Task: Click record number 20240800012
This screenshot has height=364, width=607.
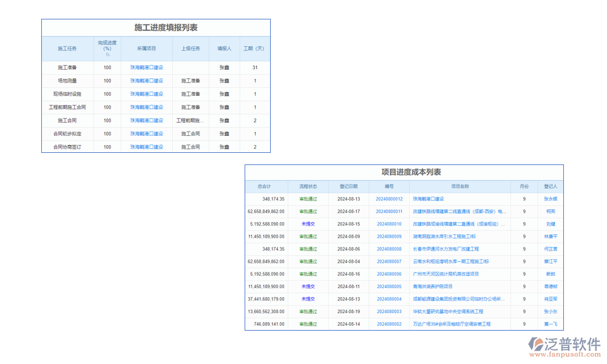Action: [388, 199]
